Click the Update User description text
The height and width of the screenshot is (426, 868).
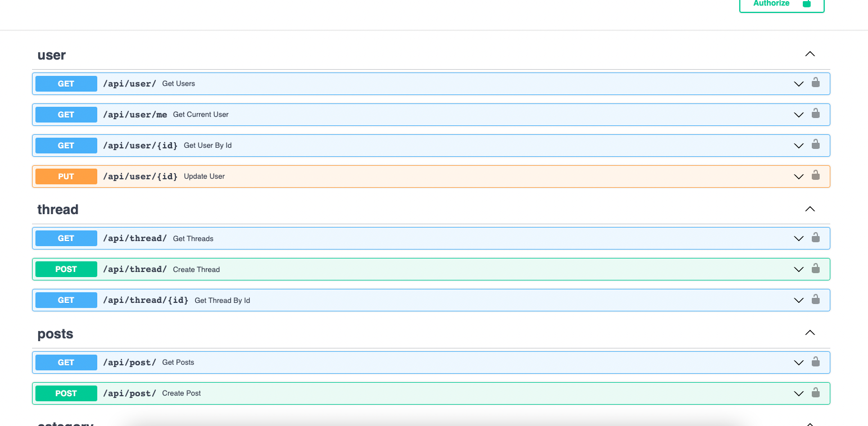click(204, 176)
